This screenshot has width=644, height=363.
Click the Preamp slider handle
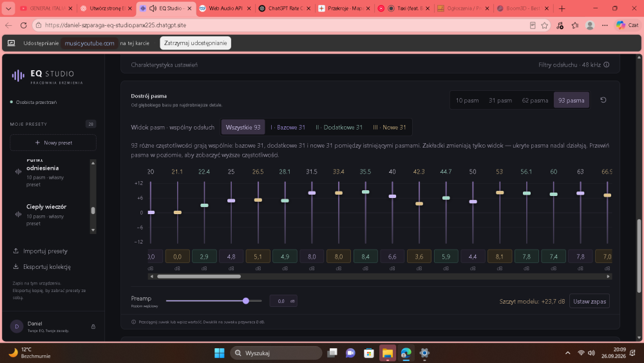coord(246,301)
